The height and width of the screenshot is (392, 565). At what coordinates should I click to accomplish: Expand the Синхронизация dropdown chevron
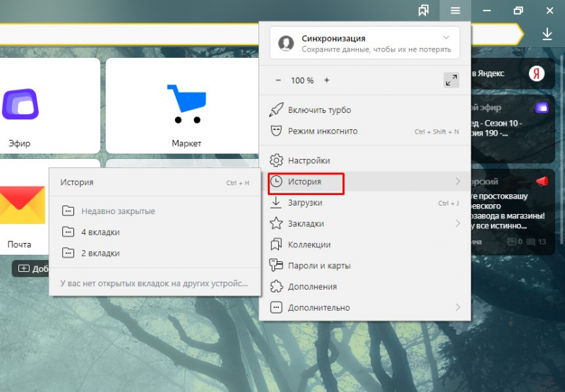coord(446,37)
